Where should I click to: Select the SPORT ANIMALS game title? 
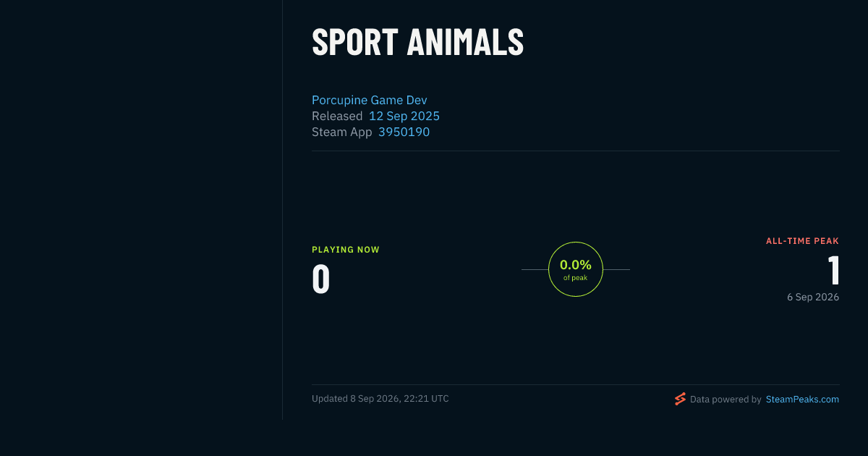[418, 42]
